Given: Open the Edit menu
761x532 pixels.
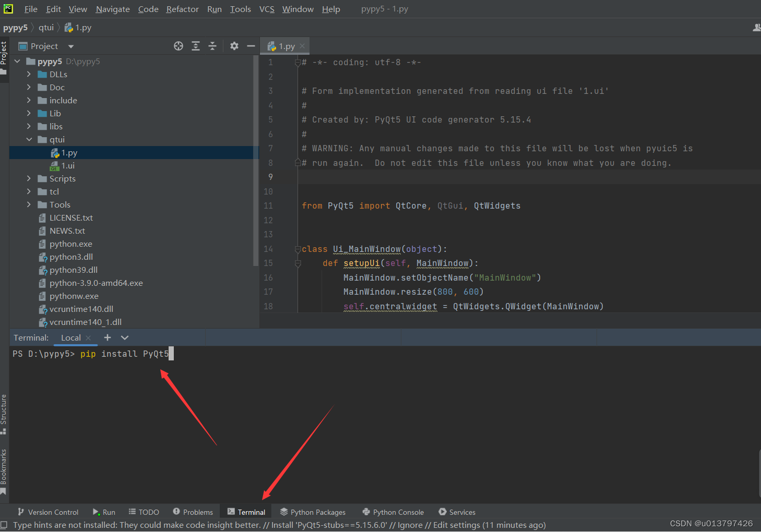Looking at the screenshot, I should [53, 9].
